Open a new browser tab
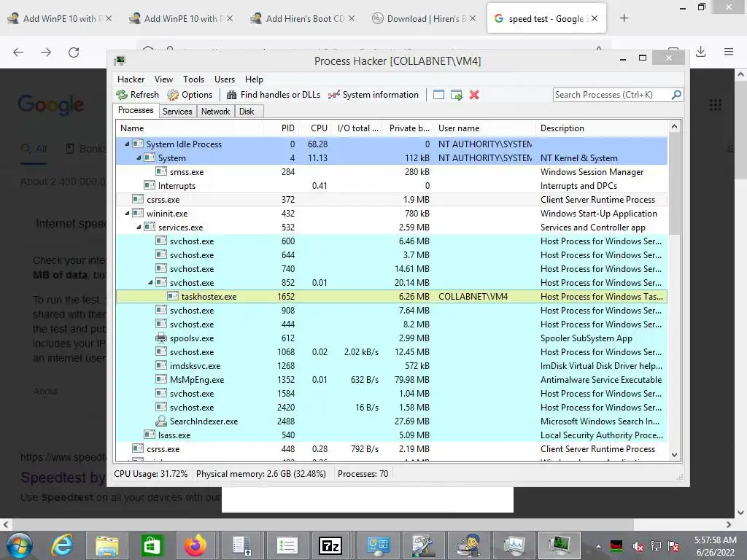The image size is (747, 560). tap(624, 18)
